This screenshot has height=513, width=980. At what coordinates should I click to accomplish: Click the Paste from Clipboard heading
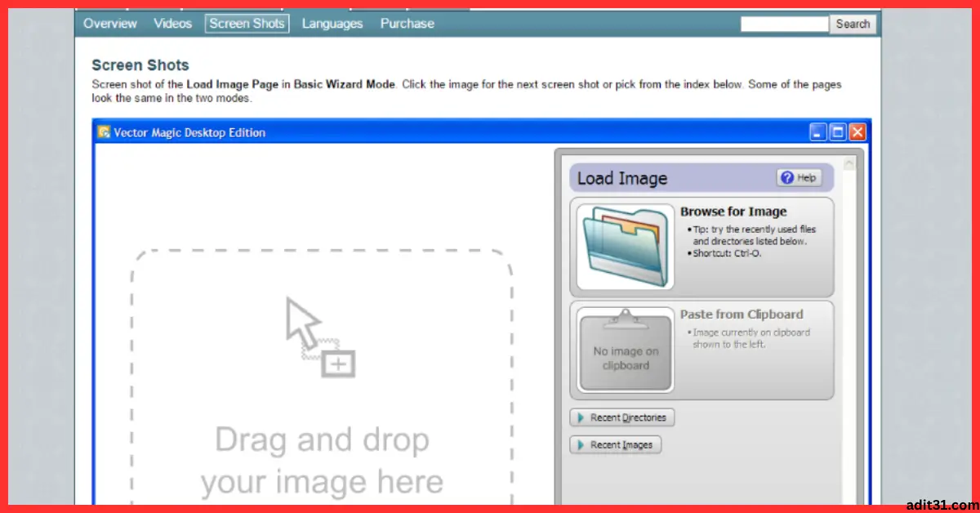[742, 314]
